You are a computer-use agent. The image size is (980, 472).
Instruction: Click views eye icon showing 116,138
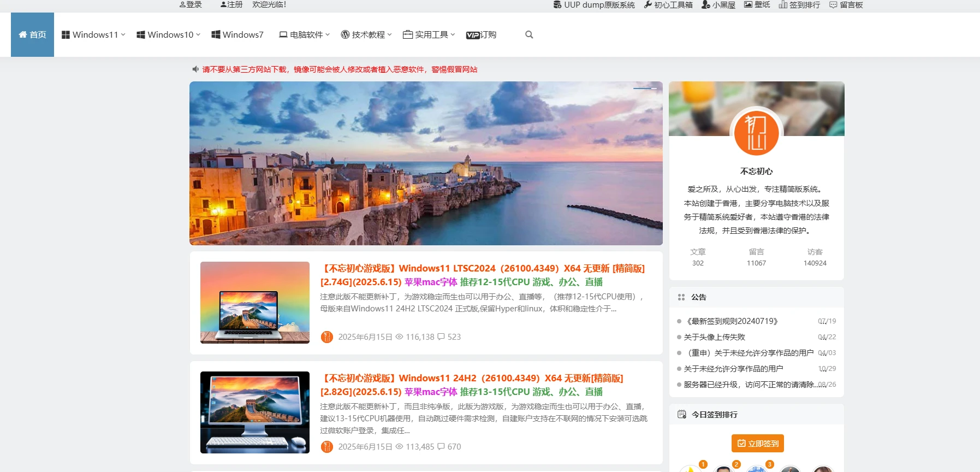[399, 337]
